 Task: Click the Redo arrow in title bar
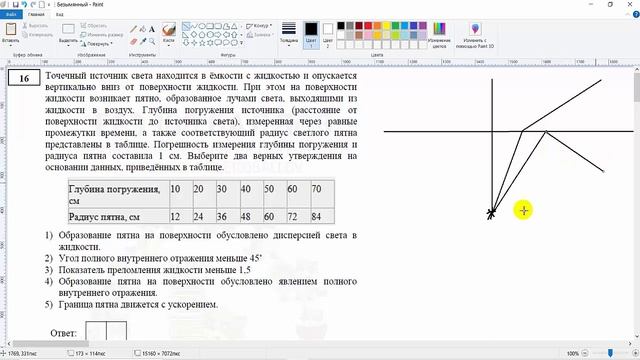pos(33,4)
